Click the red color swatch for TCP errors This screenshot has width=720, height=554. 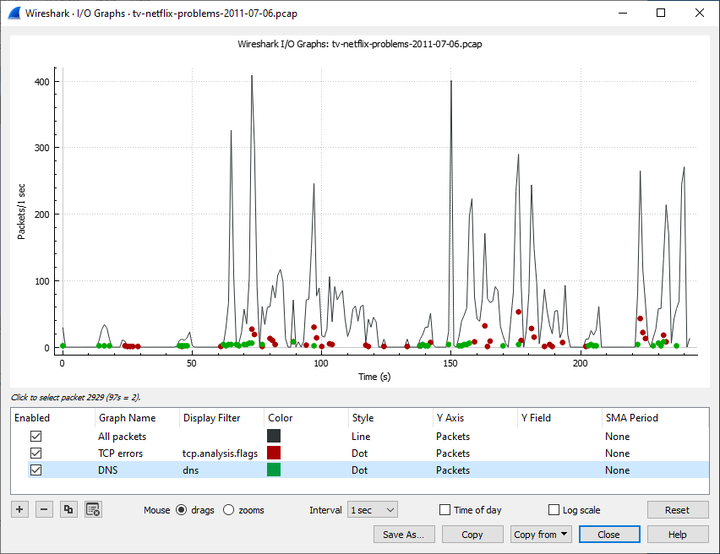(x=274, y=453)
